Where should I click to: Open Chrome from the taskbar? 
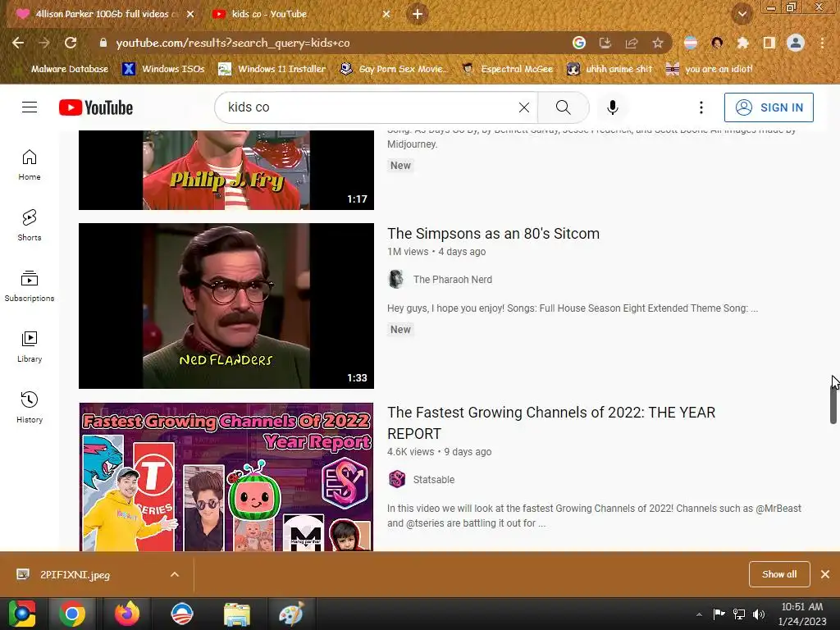pos(72,614)
